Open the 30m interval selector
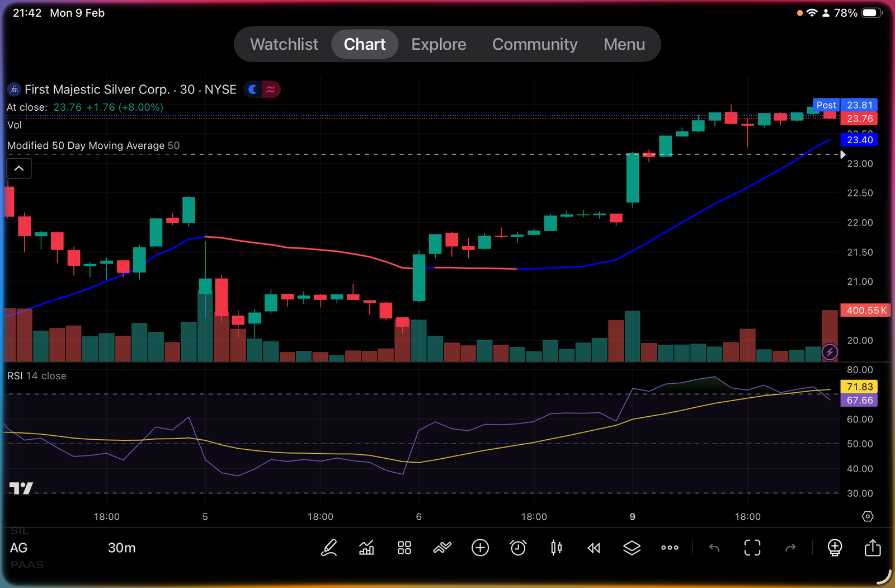This screenshot has height=588, width=895. click(x=121, y=548)
